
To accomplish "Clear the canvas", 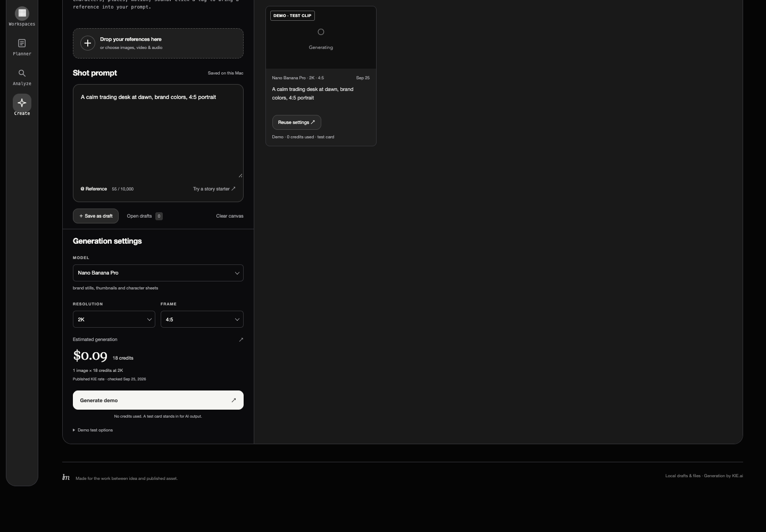I will pos(230,216).
